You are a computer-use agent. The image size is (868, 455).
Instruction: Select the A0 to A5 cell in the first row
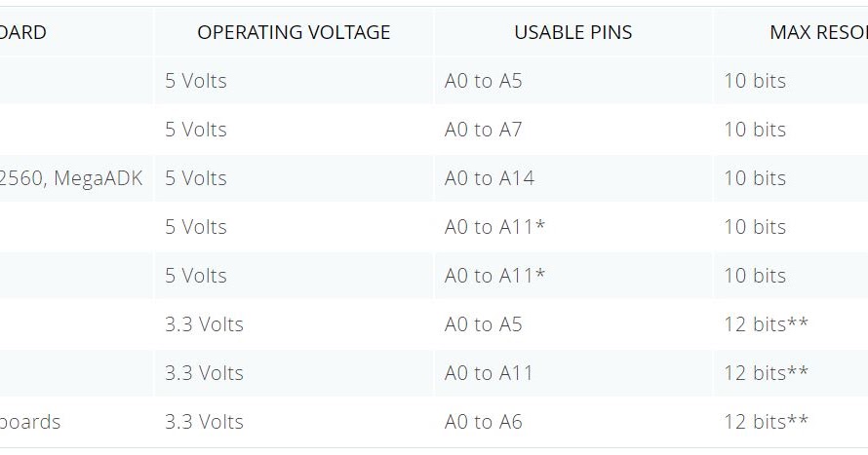(x=483, y=81)
